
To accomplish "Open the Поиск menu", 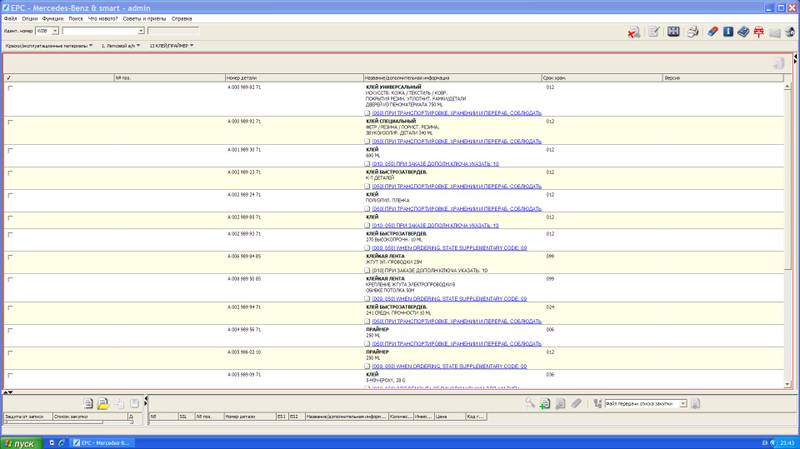I will [x=76, y=18].
